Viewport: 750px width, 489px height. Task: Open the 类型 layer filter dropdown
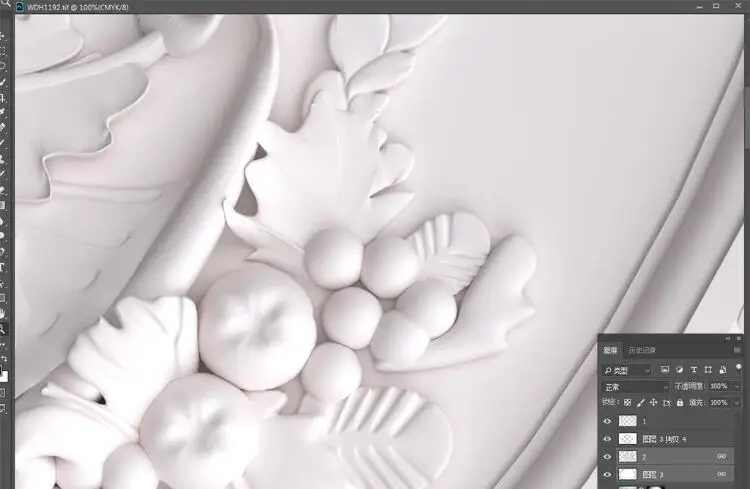(x=627, y=370)
